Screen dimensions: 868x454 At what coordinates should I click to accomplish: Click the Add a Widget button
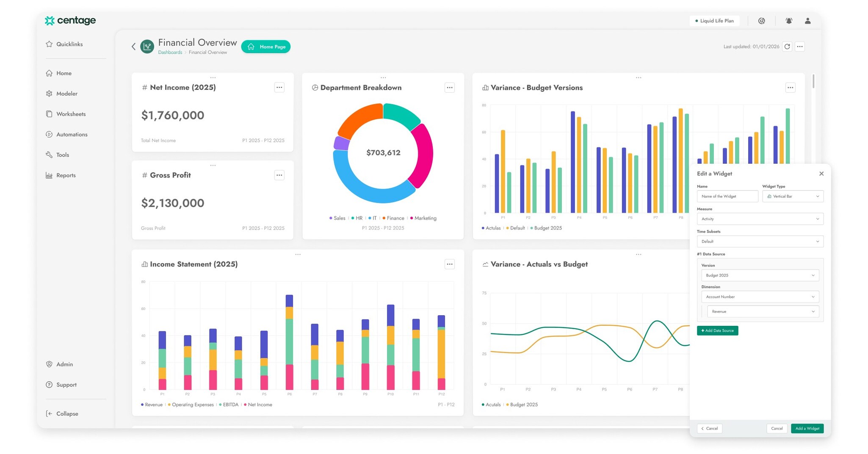[x=807, y=428]
